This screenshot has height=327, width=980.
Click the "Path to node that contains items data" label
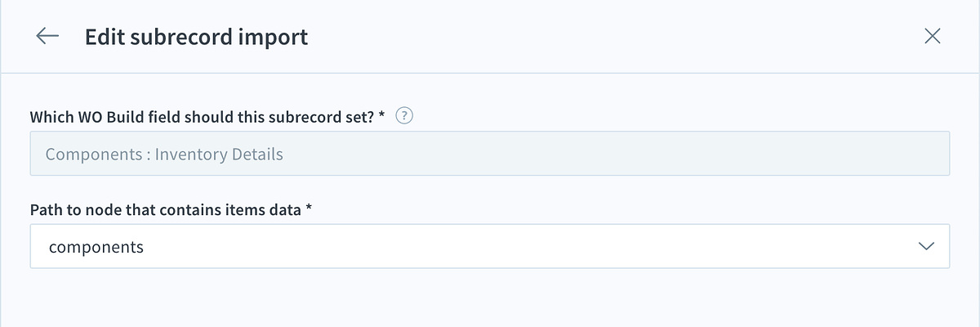coord(166,210)
